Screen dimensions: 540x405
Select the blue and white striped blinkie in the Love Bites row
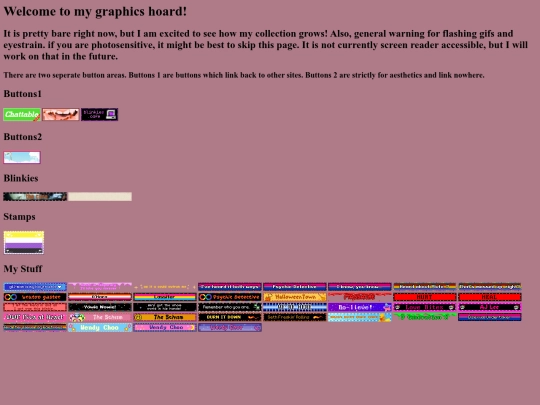pyautogui.click(x=294, y=307)
